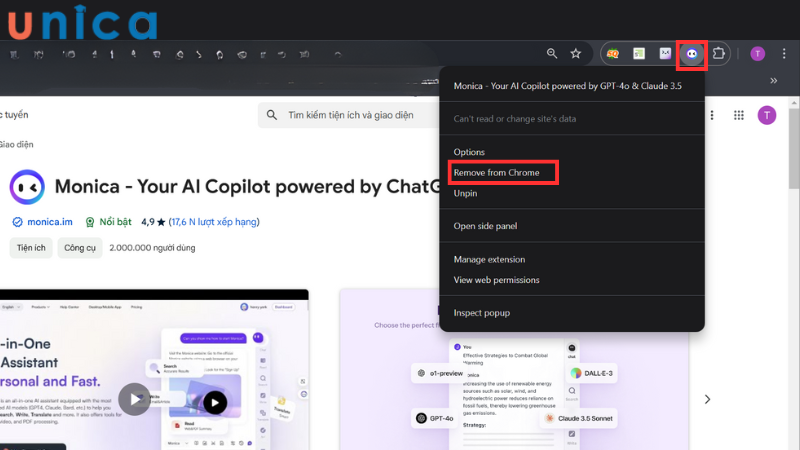Choose Remove from Chrome
The image size is (800, 450).
[x=571, y=172]
